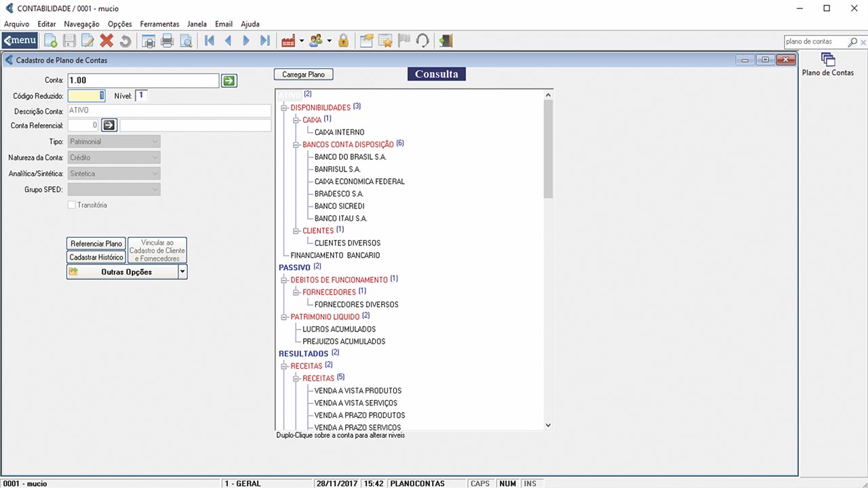This screenshot has height=488, width=868.
Task: Go to first record with navigation arrow
Action: 210,41
